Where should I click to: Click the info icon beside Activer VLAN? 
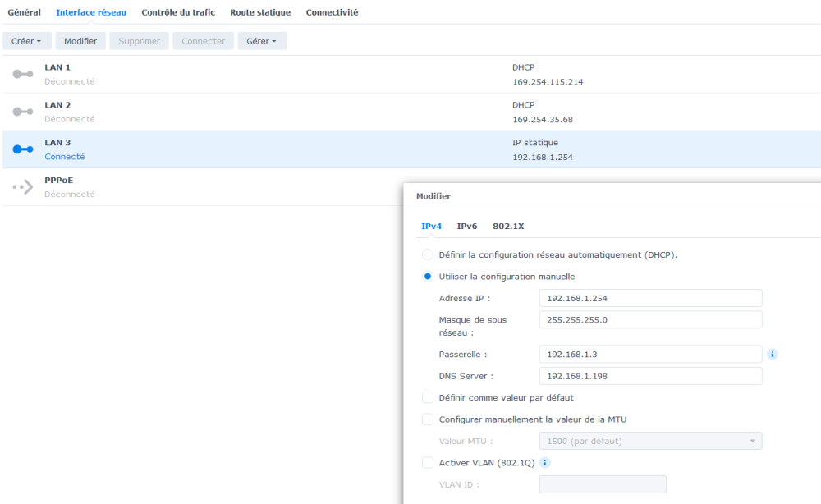pos(545,463)
